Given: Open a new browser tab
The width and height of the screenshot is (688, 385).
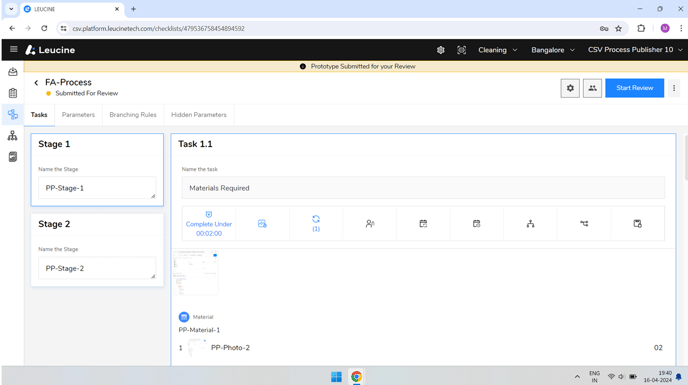Looking at the screenshot, I should click(133, 9).
